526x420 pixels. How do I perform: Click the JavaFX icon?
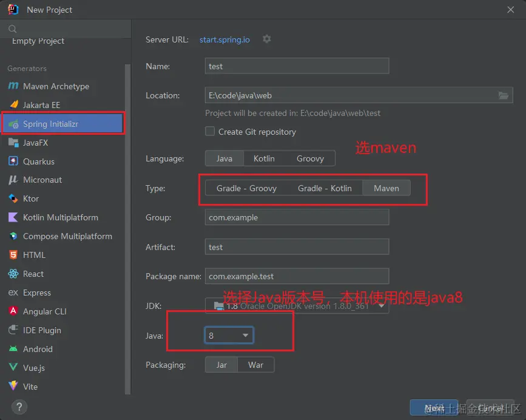[x=13, y=143]
